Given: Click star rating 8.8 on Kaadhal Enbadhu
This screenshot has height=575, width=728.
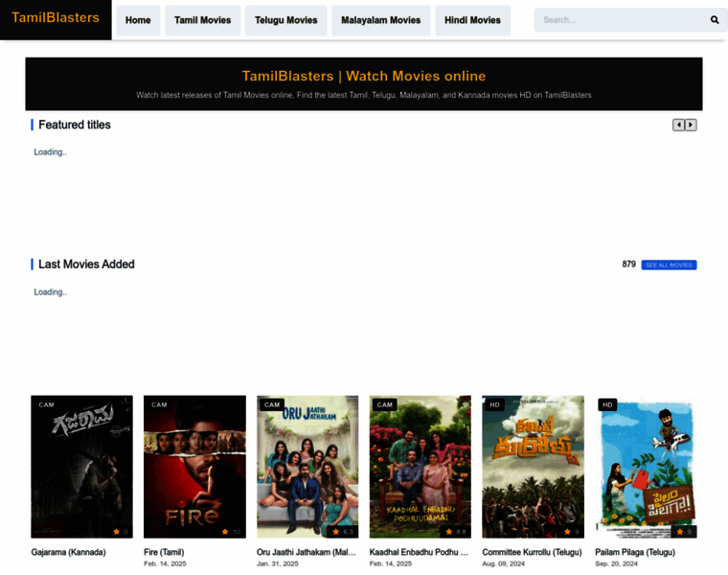Looking at the screenshot, I should (x=455, y=532).
